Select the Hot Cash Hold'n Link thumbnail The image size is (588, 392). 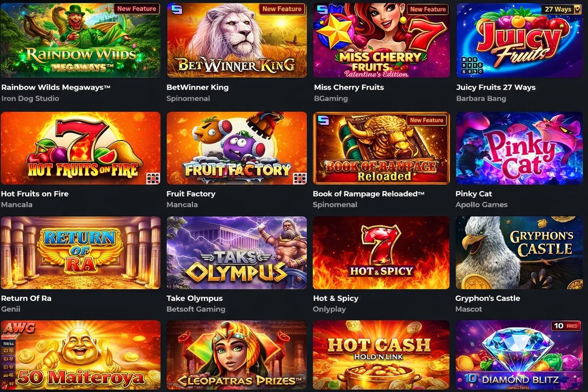381,355
